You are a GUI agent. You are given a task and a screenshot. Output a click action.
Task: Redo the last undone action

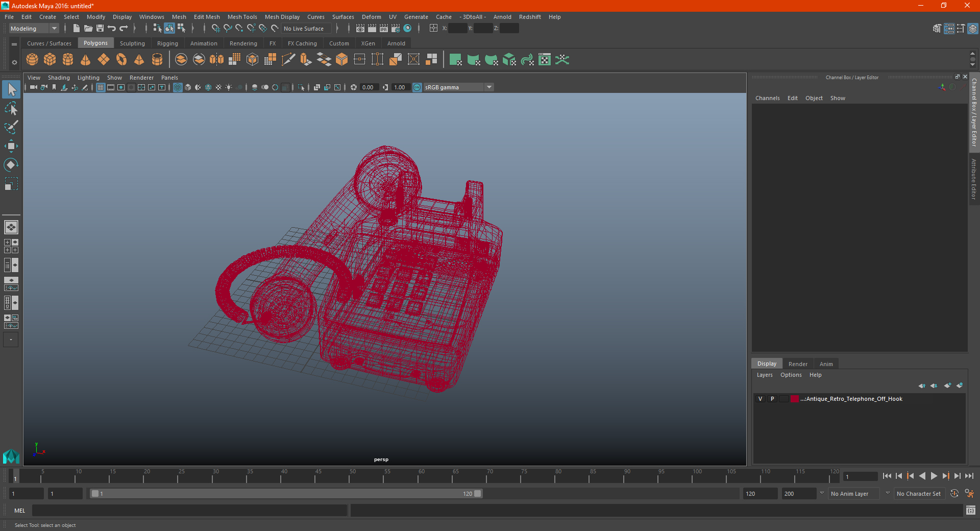click(x=124, y=29)
